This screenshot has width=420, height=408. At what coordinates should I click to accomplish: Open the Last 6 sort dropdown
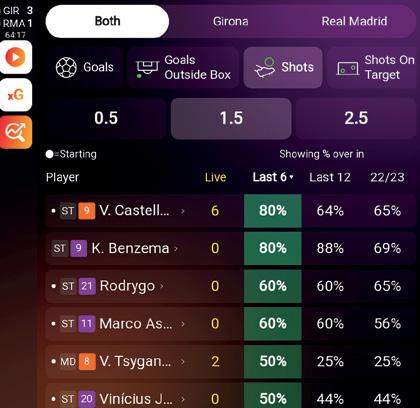coord(273,177)
